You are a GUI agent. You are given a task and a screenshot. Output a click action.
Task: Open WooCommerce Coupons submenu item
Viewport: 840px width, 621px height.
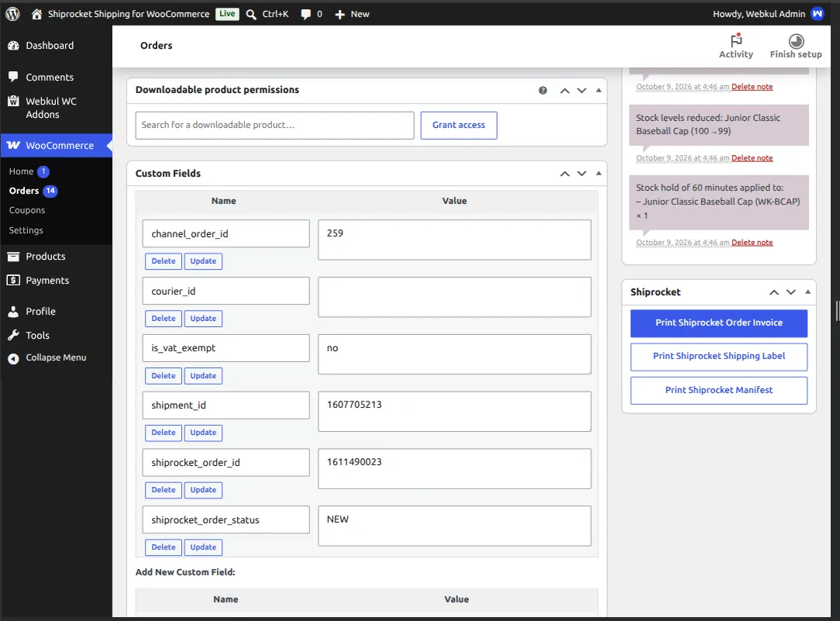point(27,210)
